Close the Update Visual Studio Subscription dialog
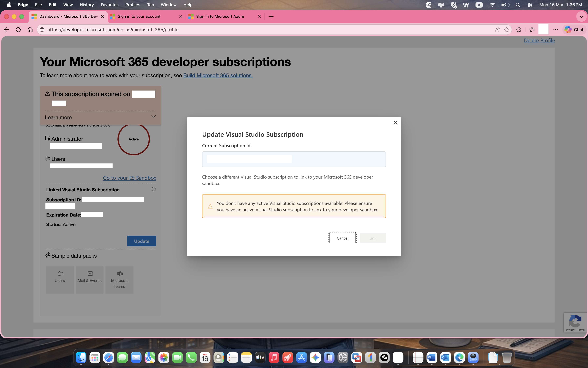 pos(395,123)
